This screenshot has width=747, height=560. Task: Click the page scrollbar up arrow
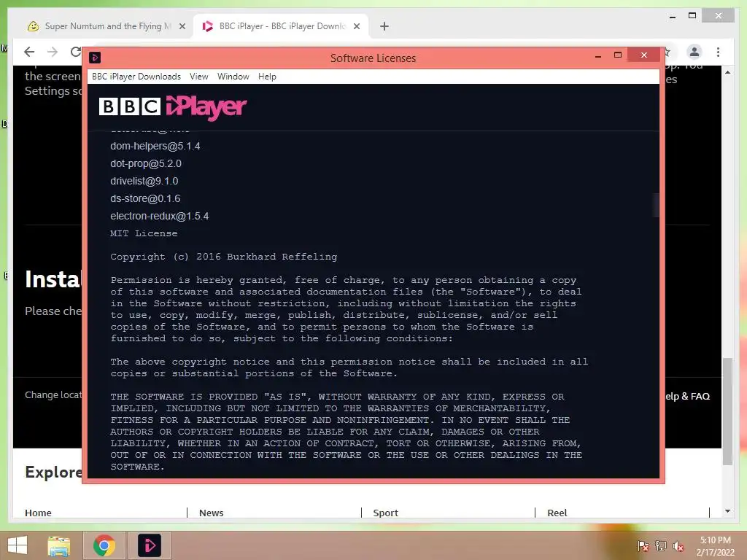727,72
